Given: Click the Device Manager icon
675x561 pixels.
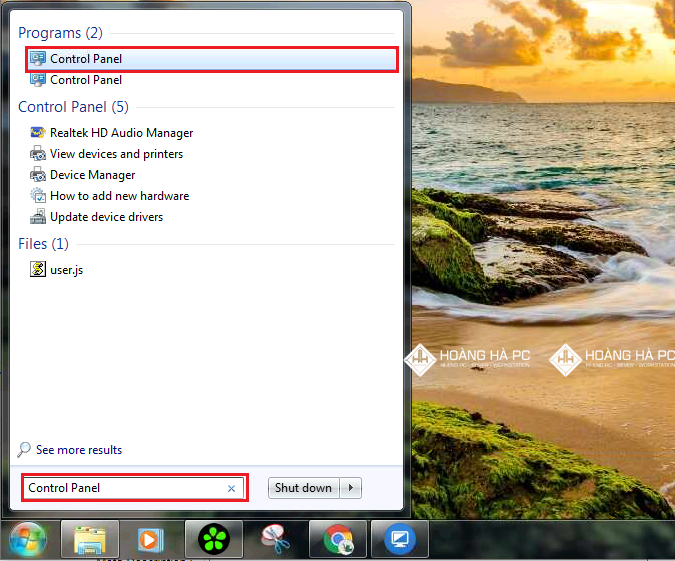Looking at the screenshot, I should coord(37,174).
